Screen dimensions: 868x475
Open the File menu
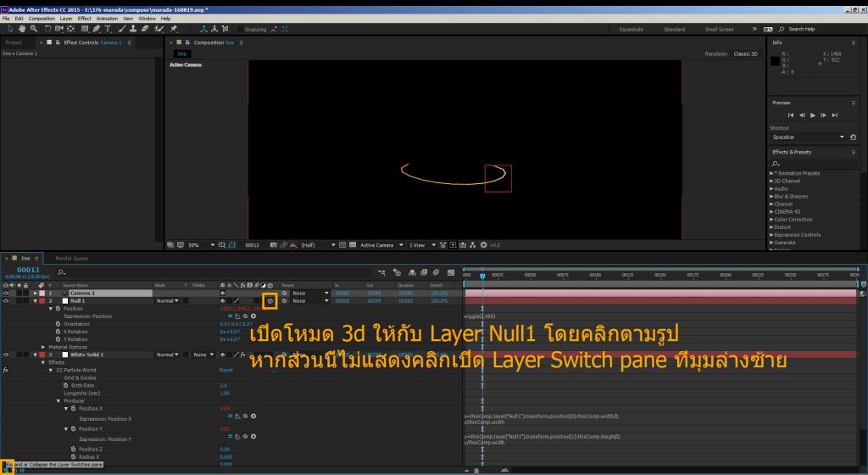point(6,19)
